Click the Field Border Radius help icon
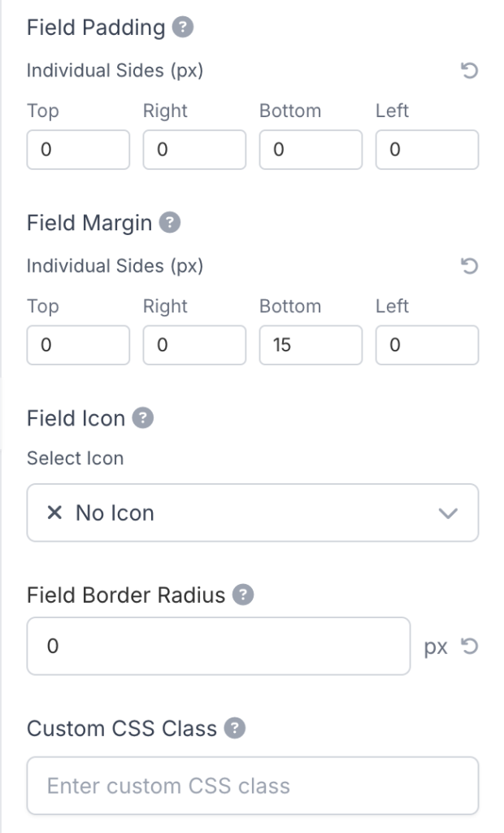The width and height of the screenshot is (504, 833). coord(243,595)
